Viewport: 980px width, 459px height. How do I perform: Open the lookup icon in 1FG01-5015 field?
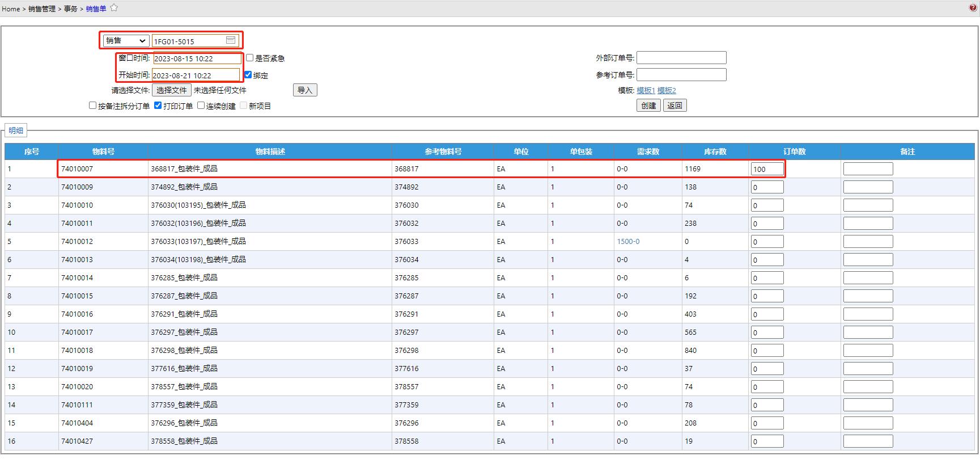pyautogui.click(x=231, y=40)
